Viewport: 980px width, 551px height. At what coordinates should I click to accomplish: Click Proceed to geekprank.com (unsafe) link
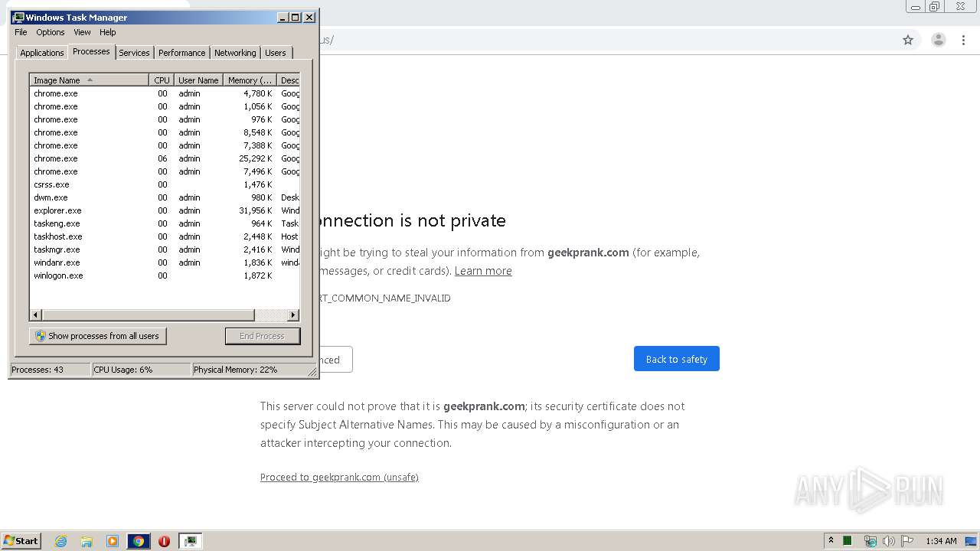339,477
